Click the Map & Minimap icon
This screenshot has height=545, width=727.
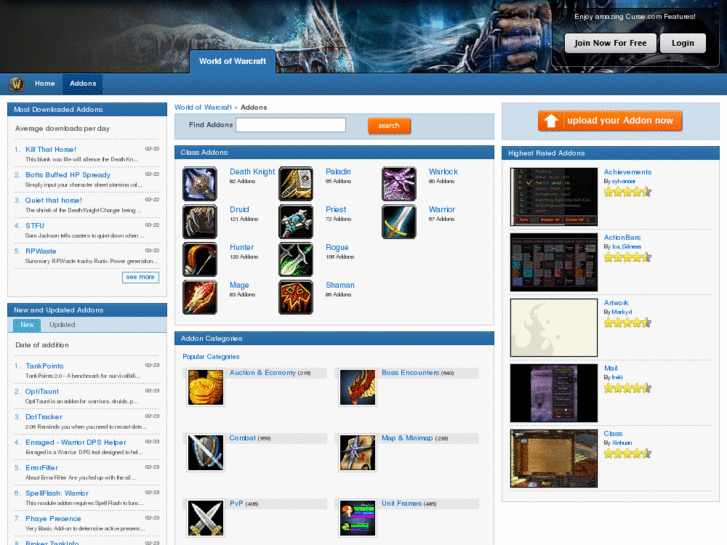point(357,453)
